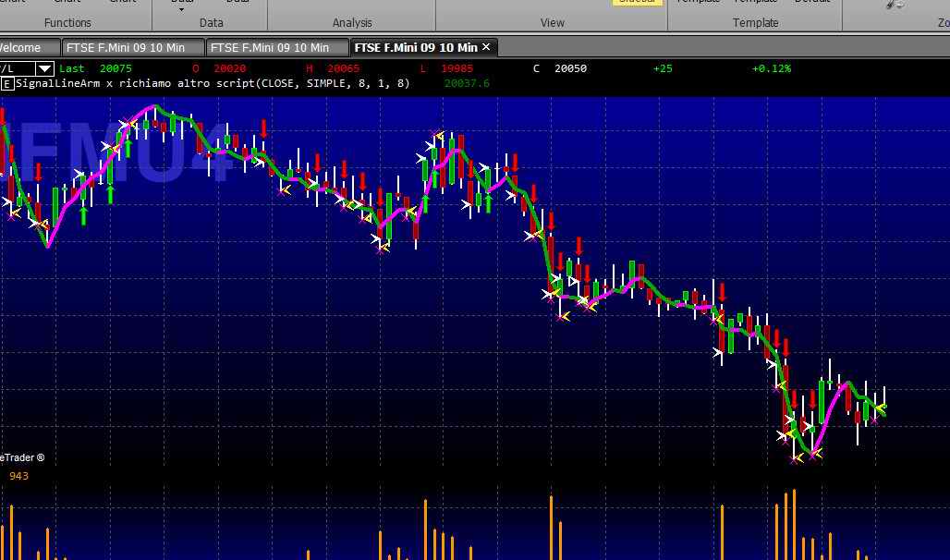950x560 pixels.
Task: Open the small arrow under the Data ribbon button
Action: [x=182, y=9]
